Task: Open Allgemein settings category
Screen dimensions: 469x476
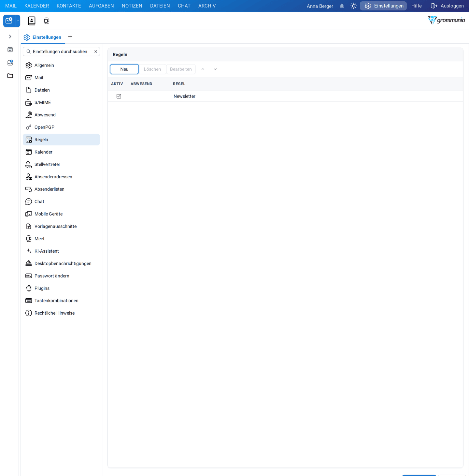Action: (61, 65)
